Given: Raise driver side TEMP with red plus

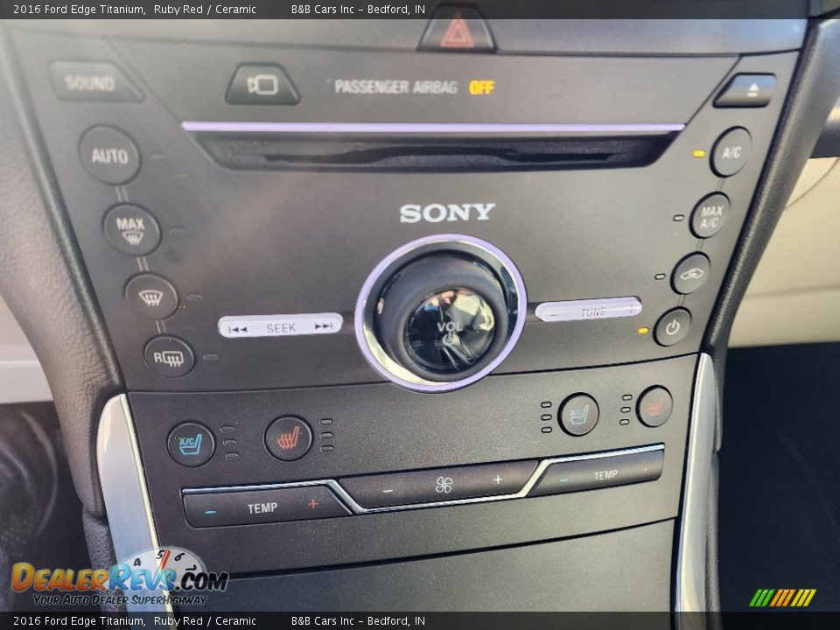Looking at the screenshot, I should point(313,505).
